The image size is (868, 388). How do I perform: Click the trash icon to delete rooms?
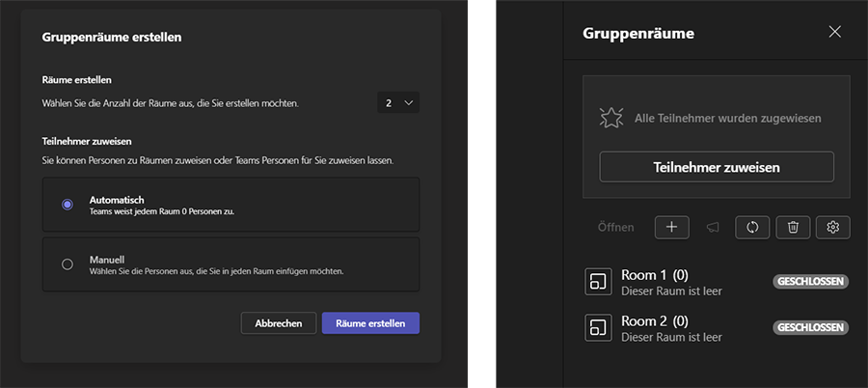click(793, 227)
